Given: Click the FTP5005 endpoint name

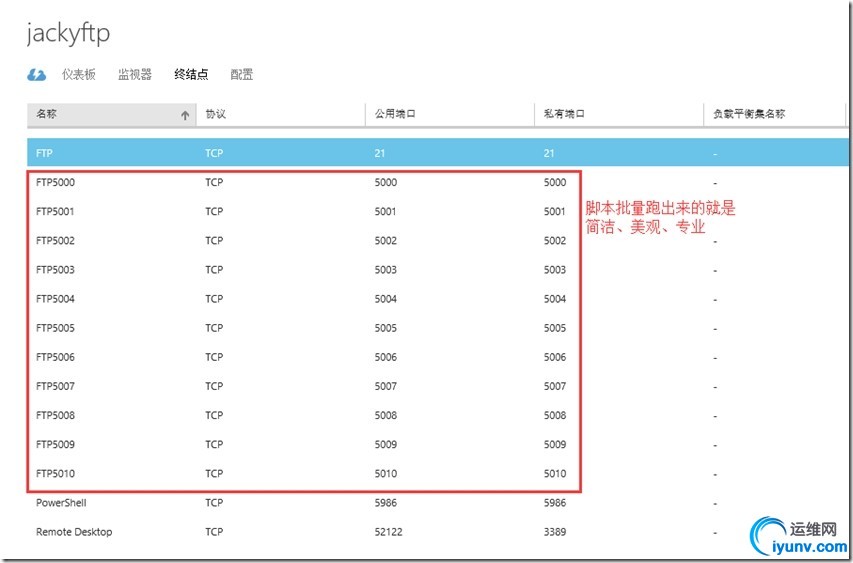Looking at the screenshot, I should pos(55,328).
